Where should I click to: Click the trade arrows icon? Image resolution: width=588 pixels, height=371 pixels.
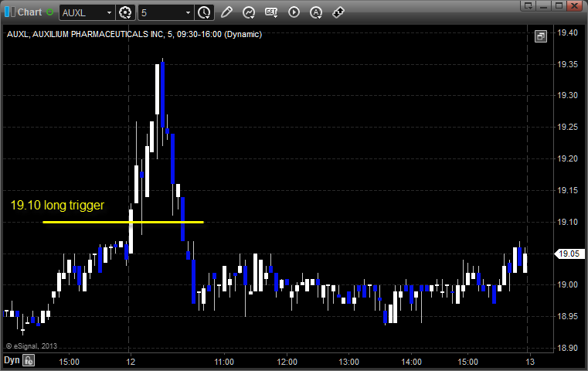[338, 12]
